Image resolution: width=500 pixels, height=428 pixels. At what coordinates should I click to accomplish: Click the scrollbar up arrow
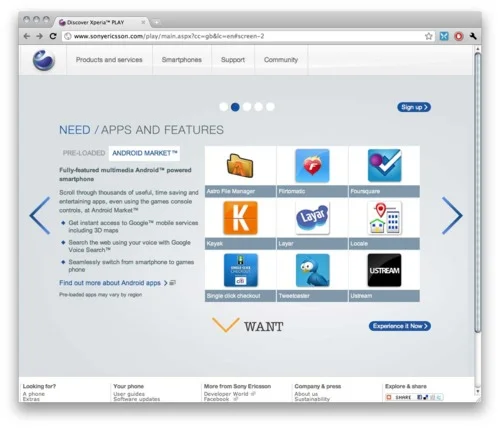477,49
